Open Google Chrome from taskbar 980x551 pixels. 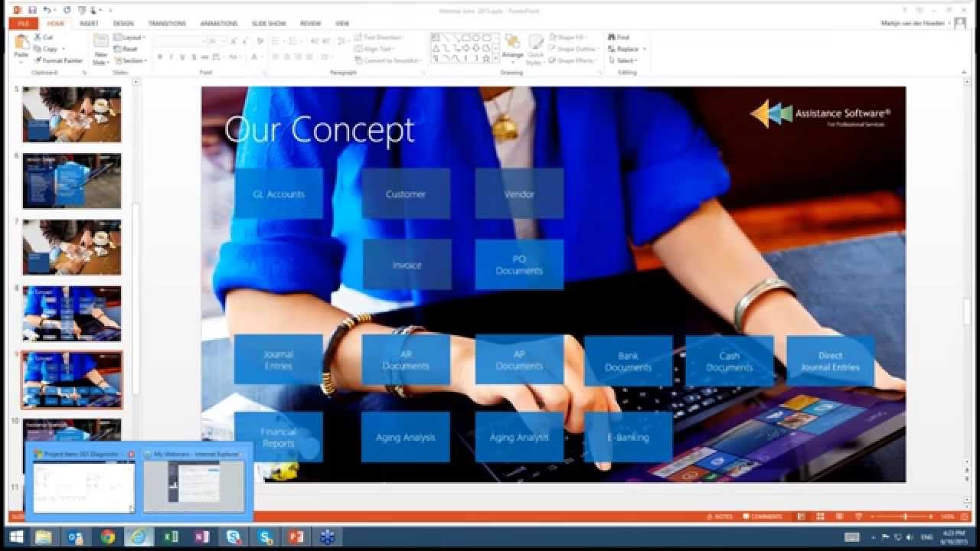pos(107,537)
